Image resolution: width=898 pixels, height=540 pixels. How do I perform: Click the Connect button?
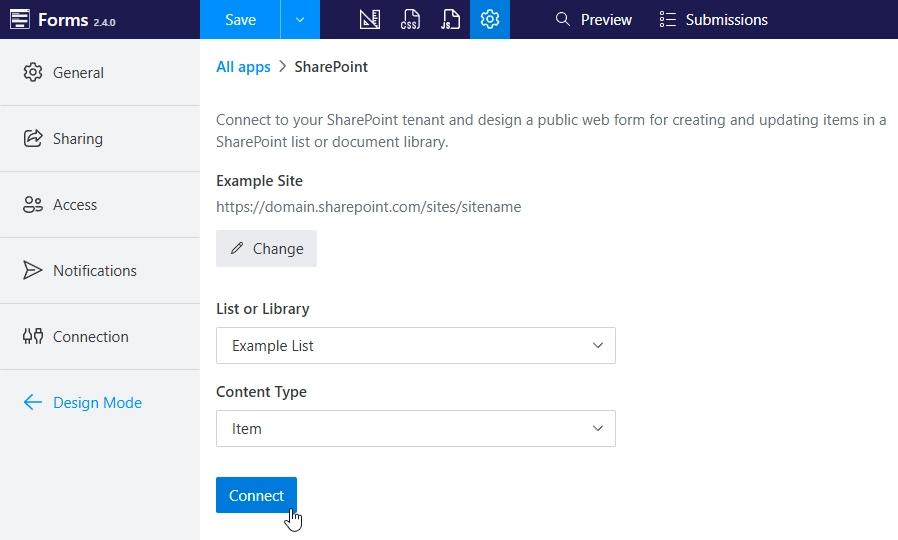[256, 495]
